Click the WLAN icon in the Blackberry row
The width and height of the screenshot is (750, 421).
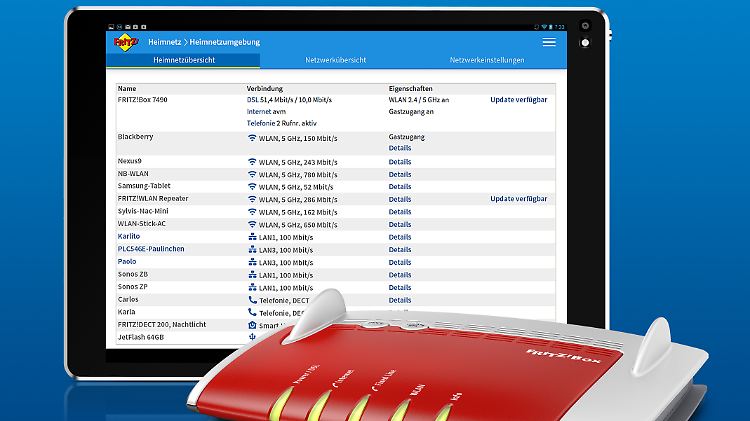[252, 138]
